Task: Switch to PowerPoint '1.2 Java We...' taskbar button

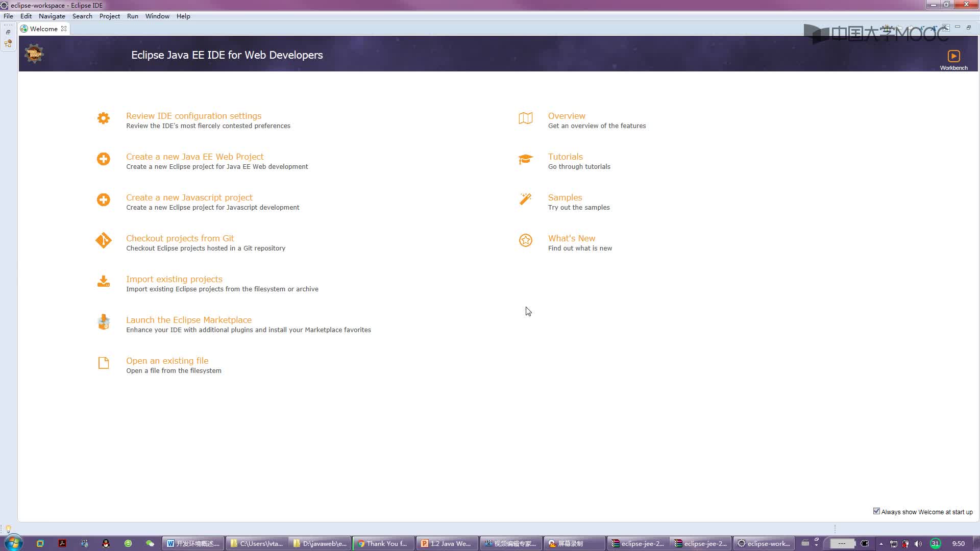Action: pyautogui.click(x=447, y=543)
